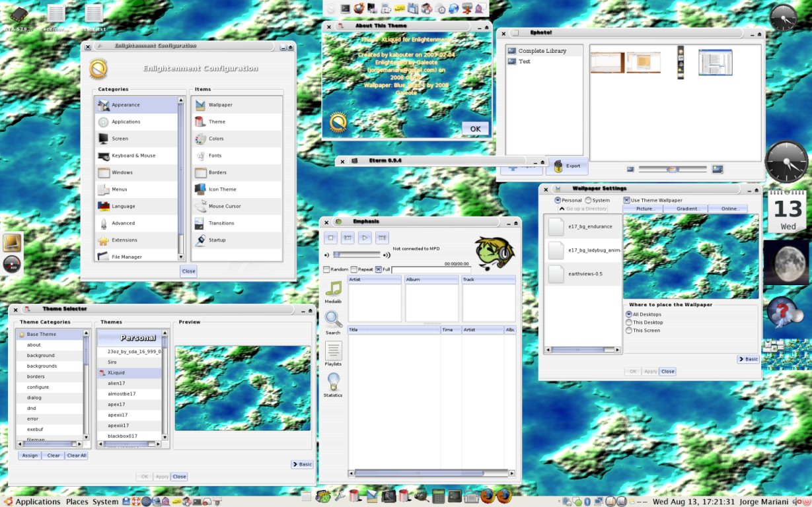The height and width of the screenshot is (507, 812).
Task: Click the Basic toggle in Wallpaper Settings
Action: 749,359
